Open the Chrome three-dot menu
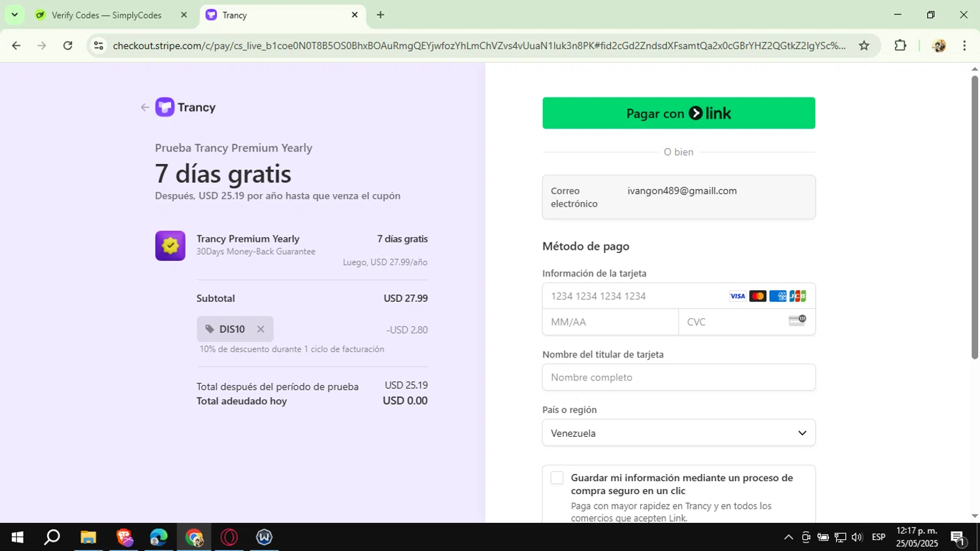 tap(964, 45)
